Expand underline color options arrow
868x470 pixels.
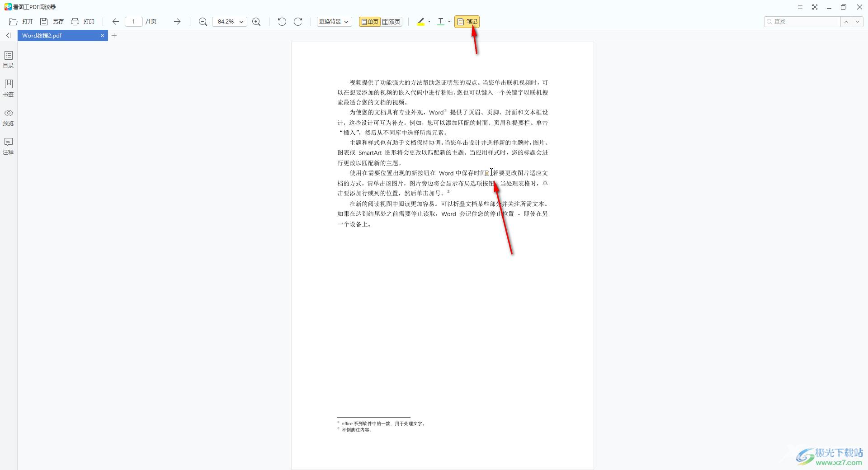pyautogui.click(x=449, y=22)
